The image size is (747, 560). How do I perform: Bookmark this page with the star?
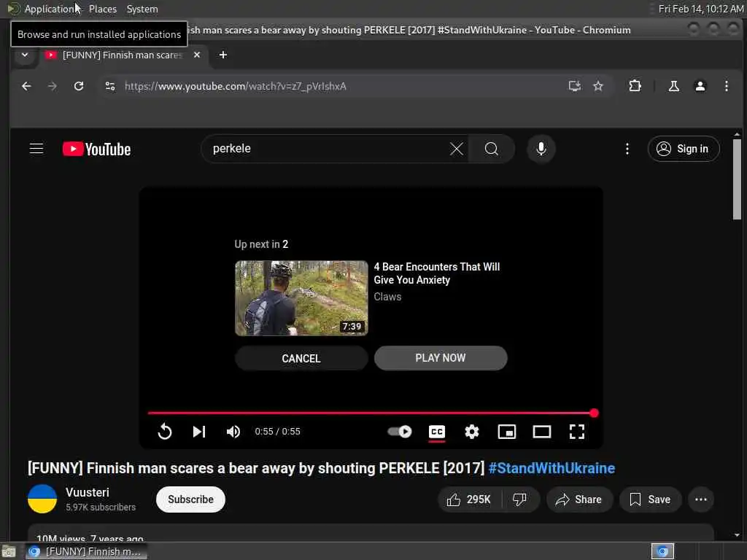click(x=598, y=86)
